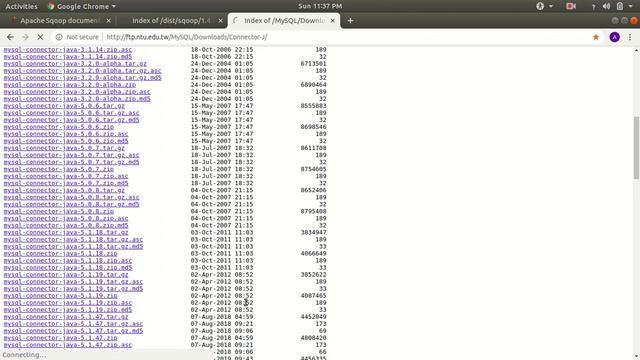Open mysql-connector-java-5.0.6.tar.gz.asc link
640x360 pixels.
[71, 113]
